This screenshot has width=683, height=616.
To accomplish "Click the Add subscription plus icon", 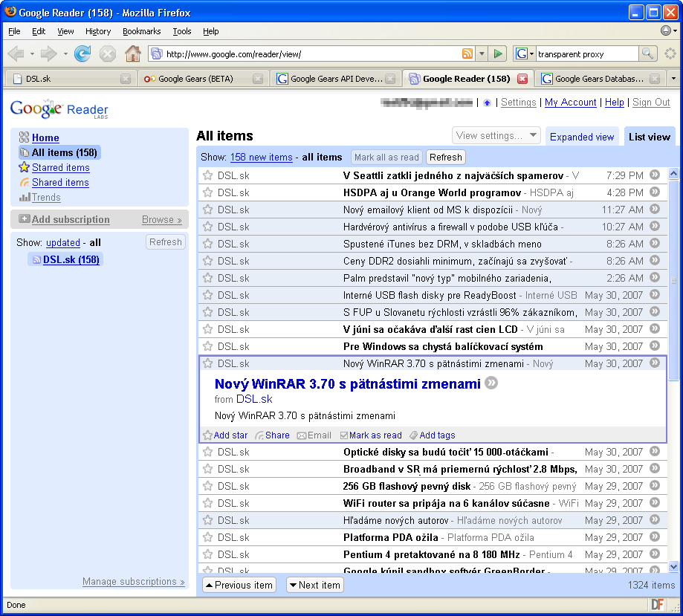I will pos(24,218).
